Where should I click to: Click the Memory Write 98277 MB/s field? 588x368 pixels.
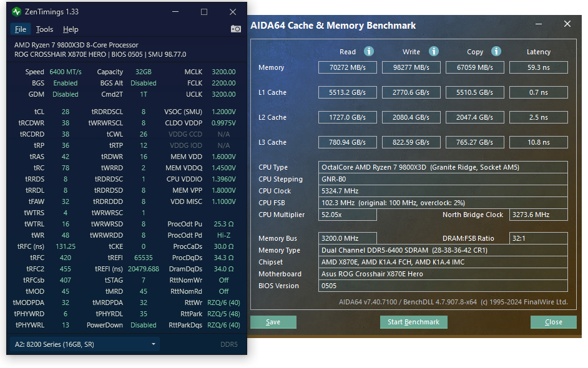411,67
